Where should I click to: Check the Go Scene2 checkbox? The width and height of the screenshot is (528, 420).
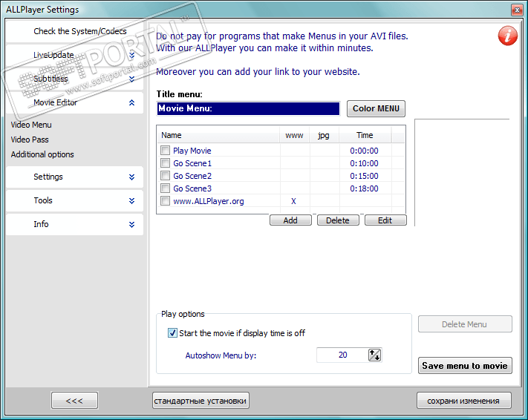coord(165,175)
